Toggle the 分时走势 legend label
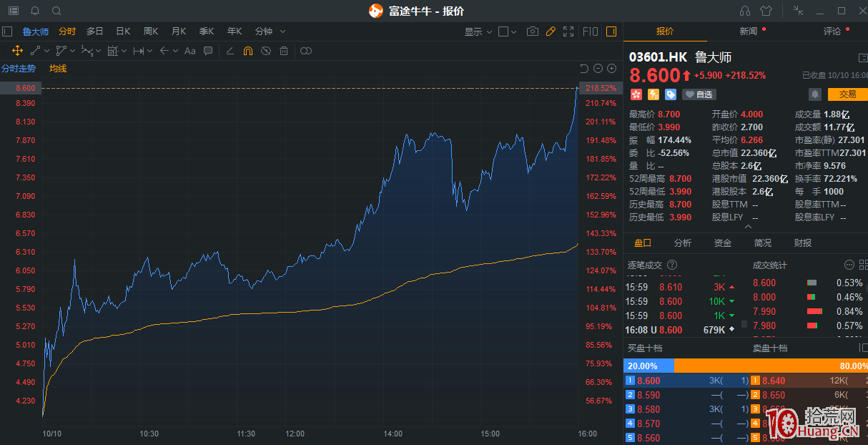Screen dimensions: 868x445 (19, 69)
